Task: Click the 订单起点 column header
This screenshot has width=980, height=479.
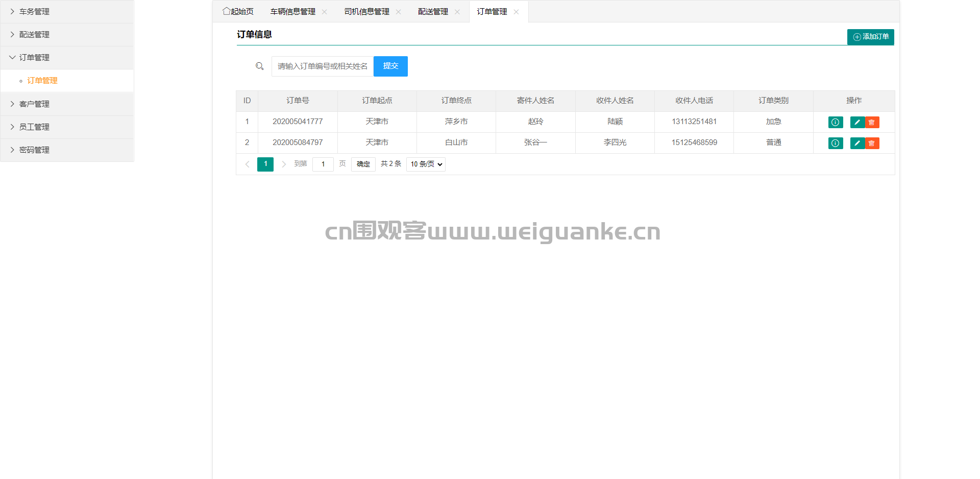Action: (377, 101)
